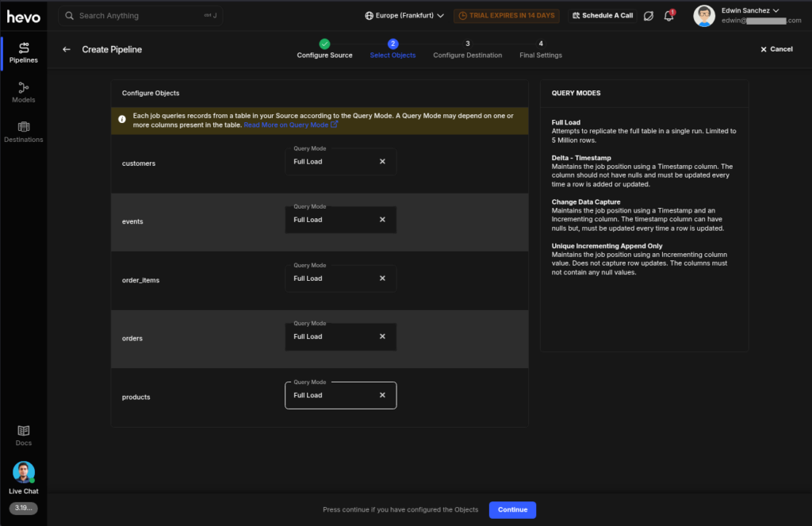The image size is (812, 526).
Task: Click the events table name
Action: point(132,221)
